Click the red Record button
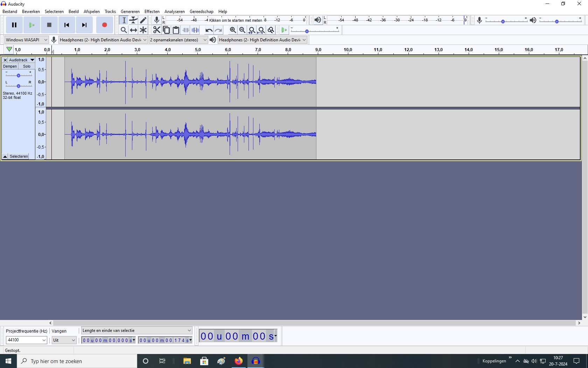Image resolution: width=588 pixels, height=368 pixels. tap(104, 25)
